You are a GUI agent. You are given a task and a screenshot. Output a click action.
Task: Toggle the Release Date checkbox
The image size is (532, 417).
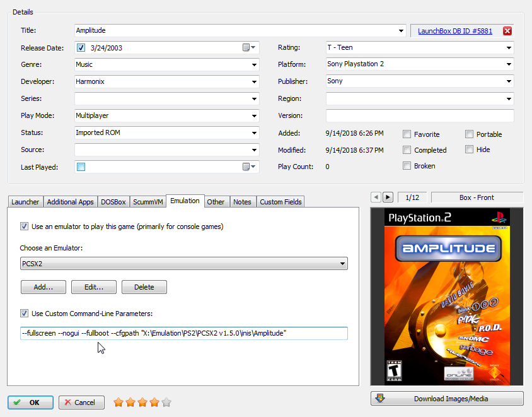(x=81, y=47)
